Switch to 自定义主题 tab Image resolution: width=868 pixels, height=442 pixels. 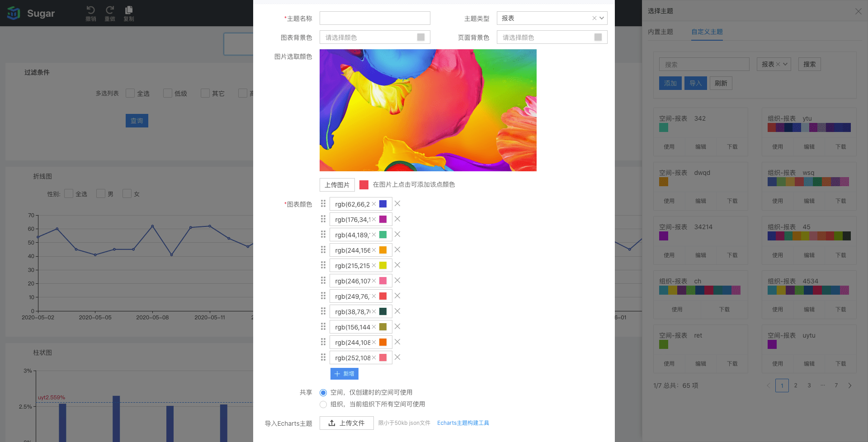click(x=707, y=32)
